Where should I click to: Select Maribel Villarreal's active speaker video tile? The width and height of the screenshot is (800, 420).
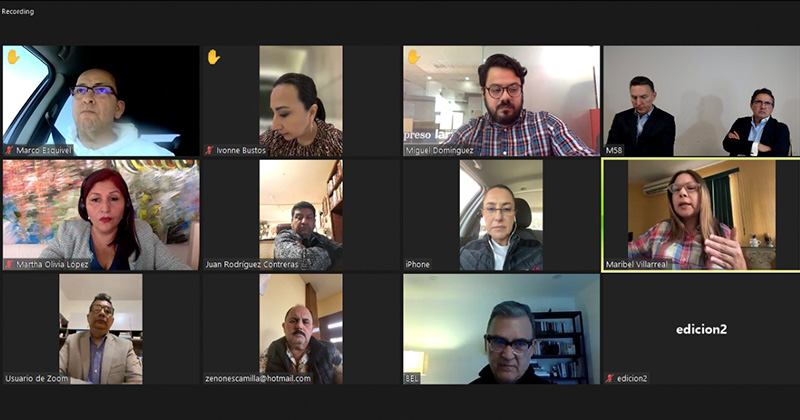pyautogui.click(x=702, y=215)
